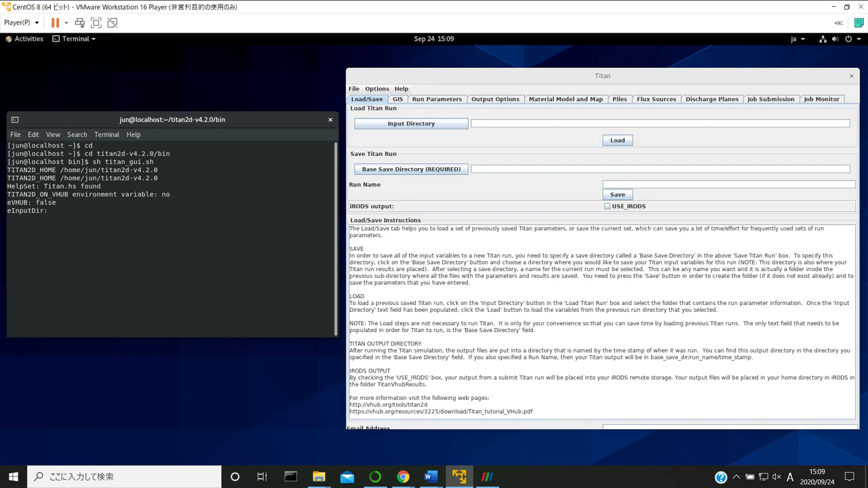Open Windows Task View
The width and height of the screenshot is (868, 488).
click(262, 476)
